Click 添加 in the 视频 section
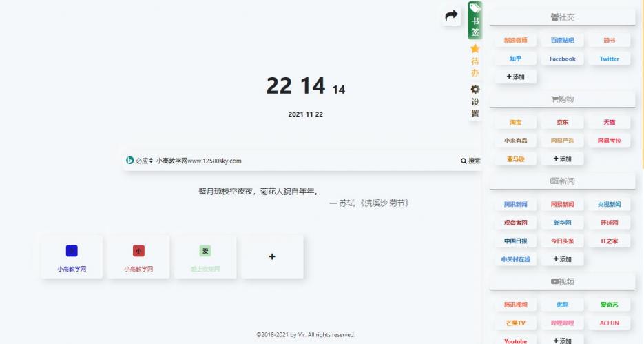This screenshot has height=344, width=644. (562, 341)
